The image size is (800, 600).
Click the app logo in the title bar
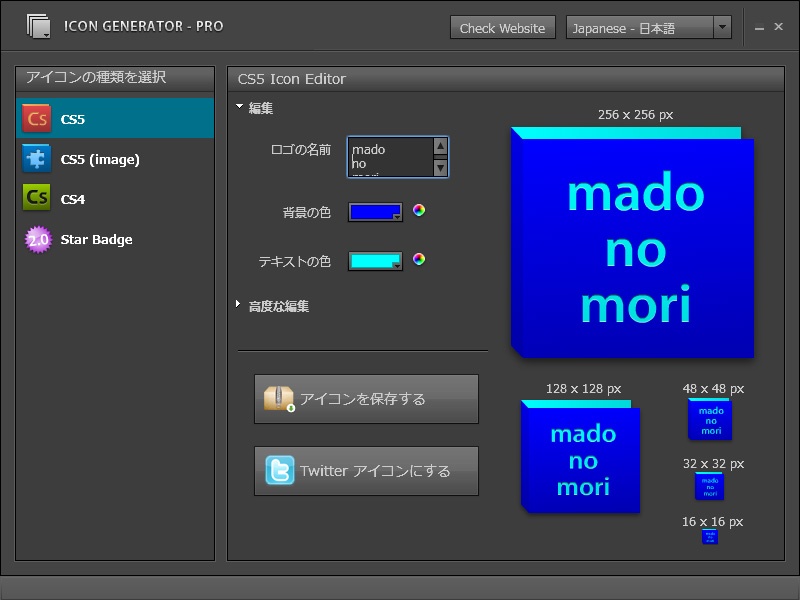pyautogui.click(x=40, y=26)
